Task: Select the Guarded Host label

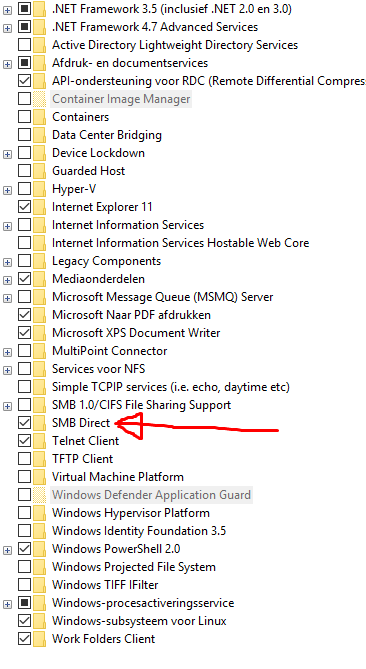Action: pos(88,171)
